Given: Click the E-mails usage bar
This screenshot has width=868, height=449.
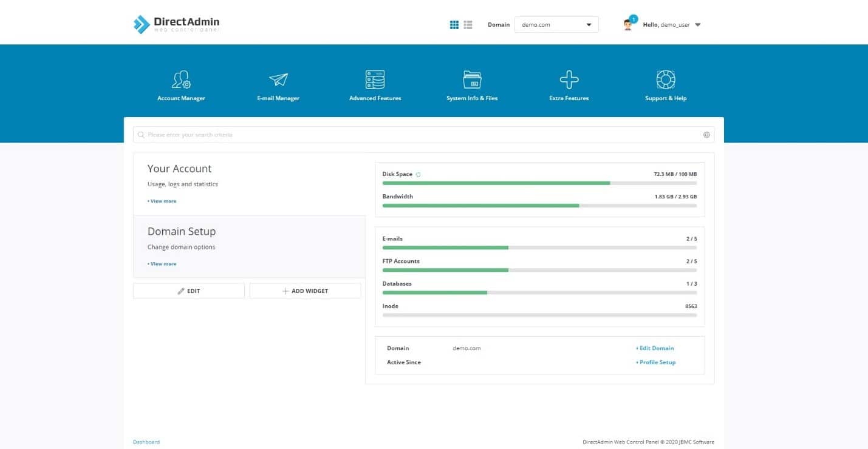Looking at the screenshot, I should pos(539,248).
